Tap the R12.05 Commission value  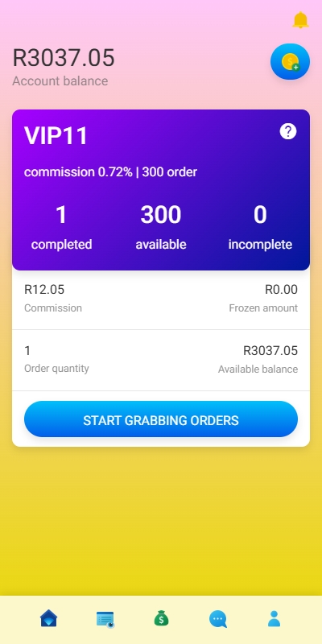(x=44, y=290)
